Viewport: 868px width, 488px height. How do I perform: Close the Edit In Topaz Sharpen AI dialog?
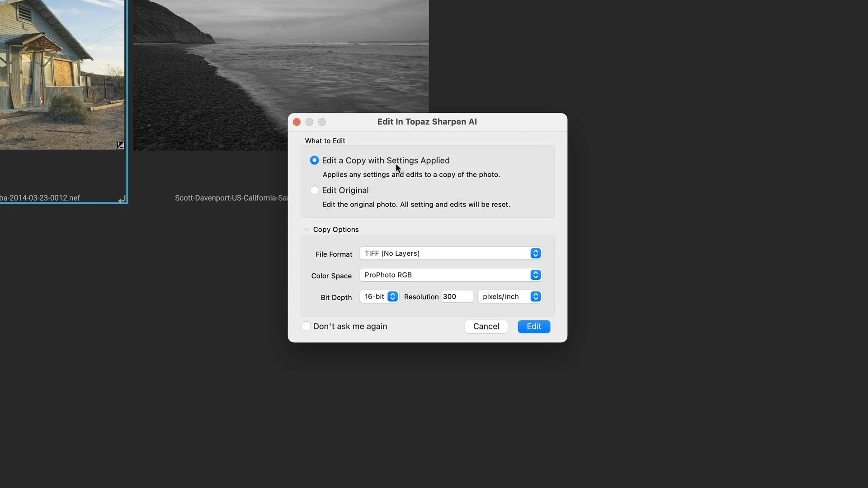pos(297,122)
